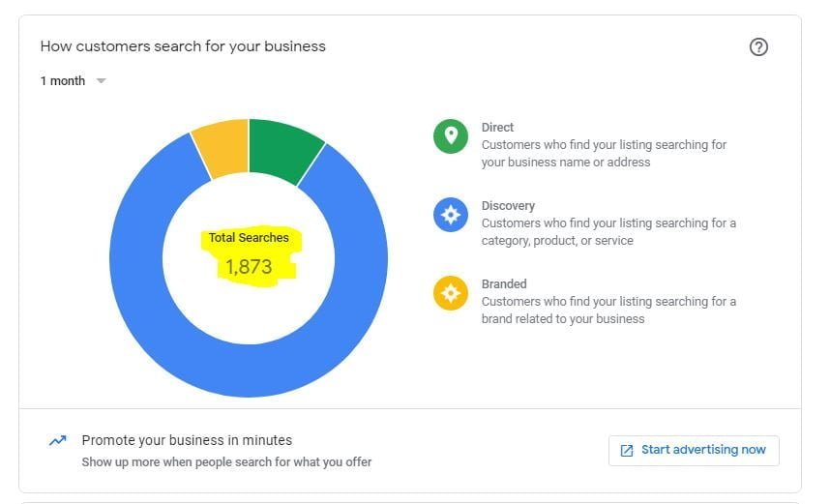Click the Promote your business in minutes heading

[x=187, y=440]
